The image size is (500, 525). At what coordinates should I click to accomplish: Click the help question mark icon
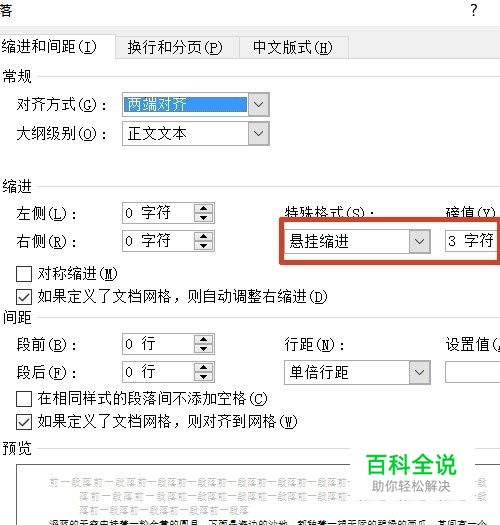pos(474,10)
